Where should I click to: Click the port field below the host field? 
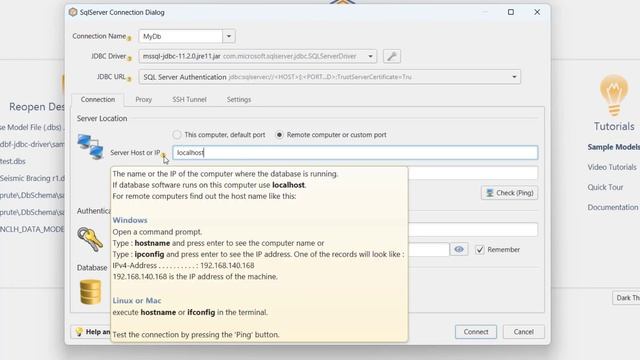tap(473, 173)
